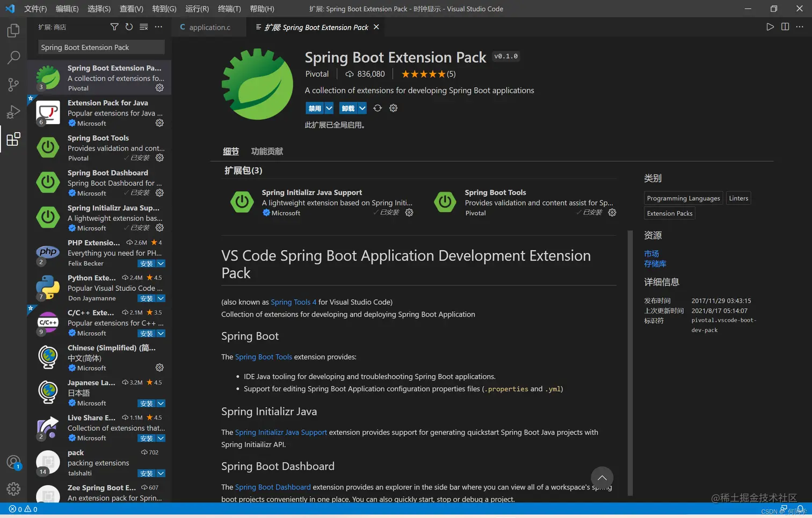
Task: Open the 查看(V) menu
Action: (132, 9)
